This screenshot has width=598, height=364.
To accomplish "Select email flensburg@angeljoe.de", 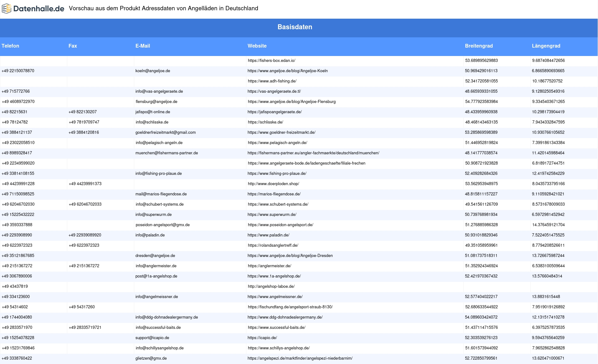I will (x=156, y=102).
